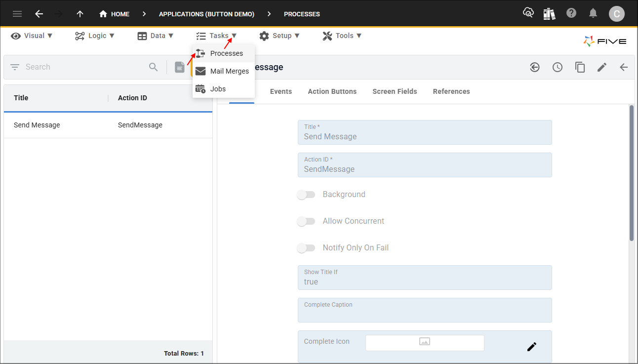Toggle the Notify Only On Fail switch

[306, 248]
